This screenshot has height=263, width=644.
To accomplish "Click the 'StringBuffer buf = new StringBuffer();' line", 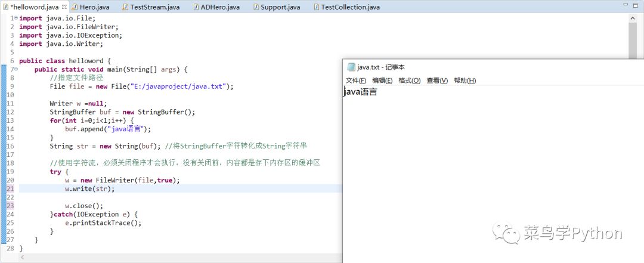I will click(x=122, y=112).
